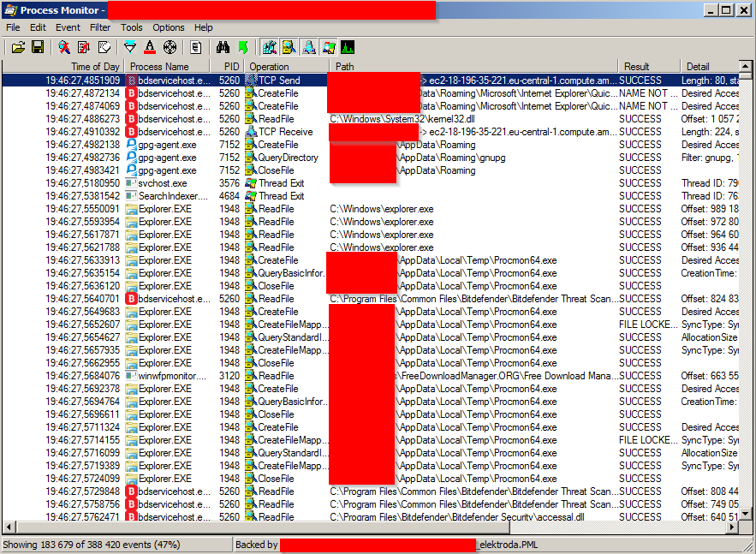This screenshot has width=756, height=554.
Task: Click the Time of Day column header
Action: (x=63, y=67)
